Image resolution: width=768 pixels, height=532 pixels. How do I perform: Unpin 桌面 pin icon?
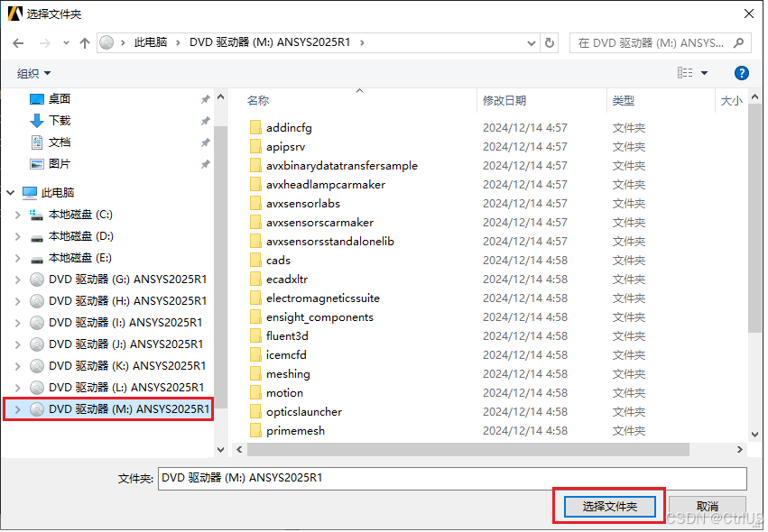(x=206, y=99)
